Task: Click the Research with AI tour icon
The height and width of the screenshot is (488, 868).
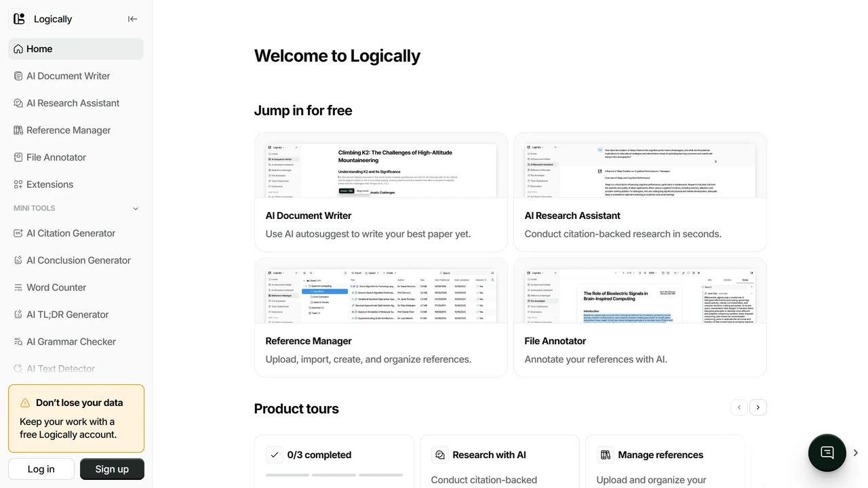Action: (439, 455)
